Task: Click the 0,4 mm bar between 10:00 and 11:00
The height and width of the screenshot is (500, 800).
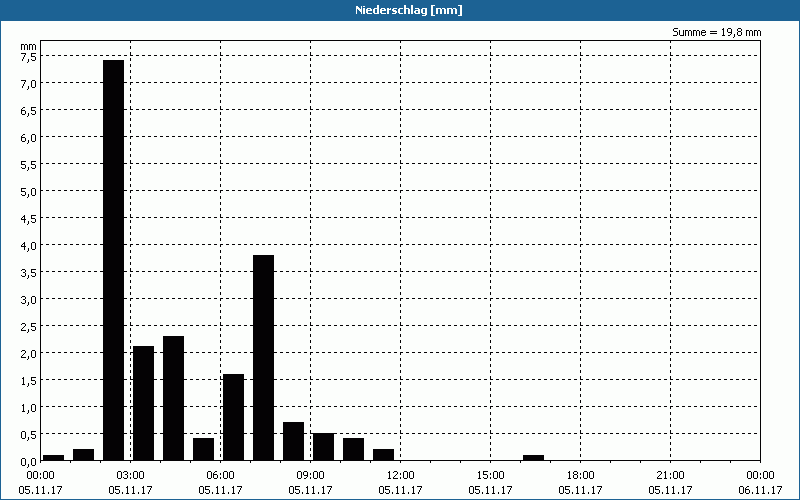Action: [x=354, y=449]
